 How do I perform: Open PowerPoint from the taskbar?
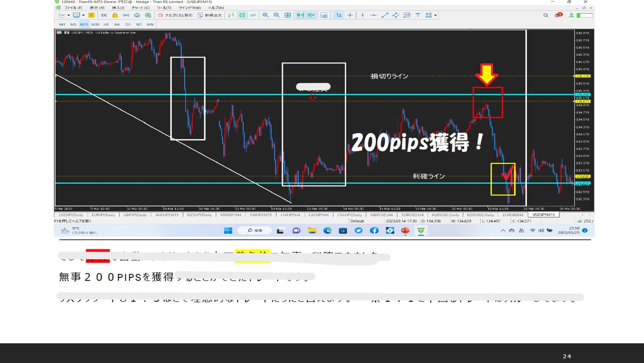[x=405, y=230]
